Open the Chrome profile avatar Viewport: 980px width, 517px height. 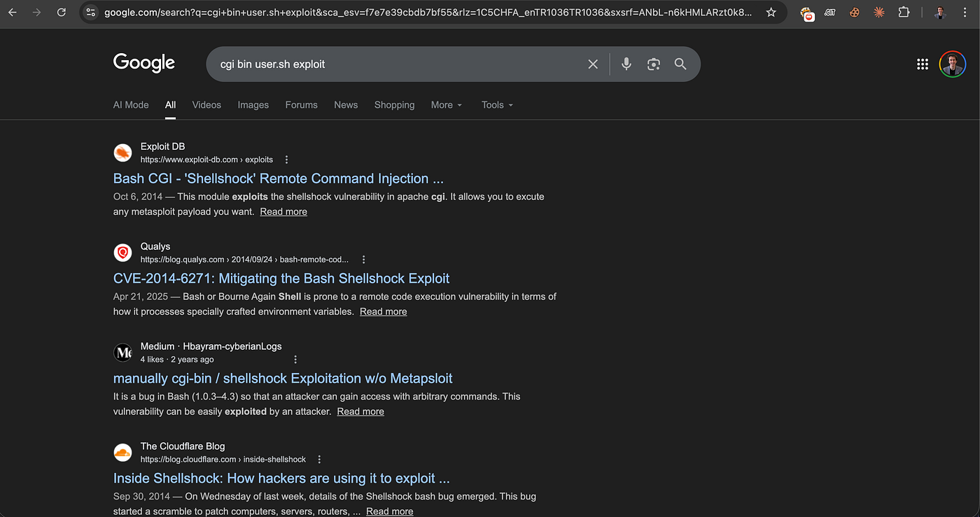pyautogui.click(x=940, y=13)
